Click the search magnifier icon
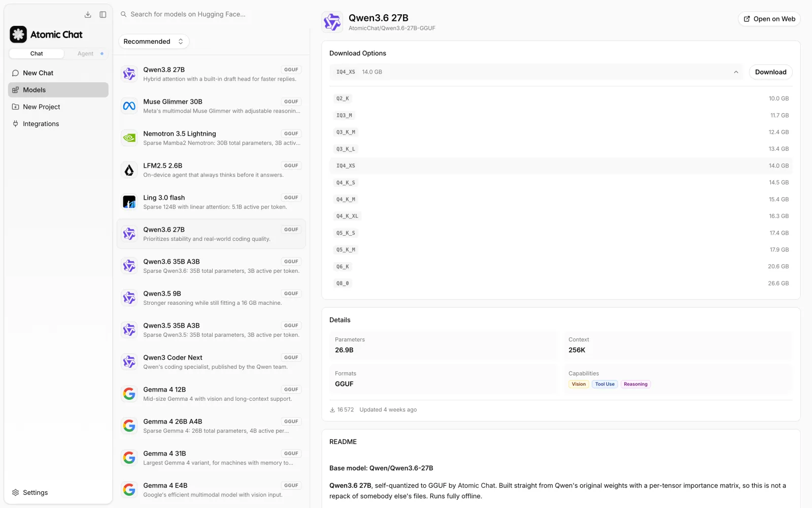The height and width of the screenshot is (508, 812). tap(123, 14)
